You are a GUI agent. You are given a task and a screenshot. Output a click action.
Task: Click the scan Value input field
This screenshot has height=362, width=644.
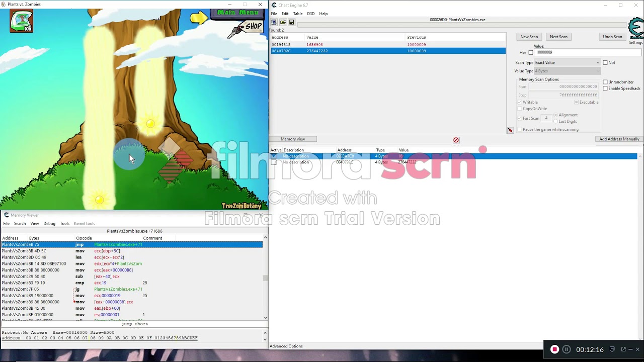(588, 52)
